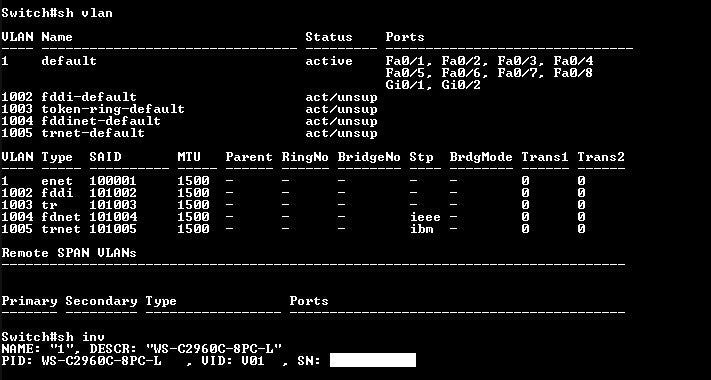Screen dimensions: 711x380
Task: Click the 'trnet' type in VLAN 1005 row
Action: click(x=61, y=229)
